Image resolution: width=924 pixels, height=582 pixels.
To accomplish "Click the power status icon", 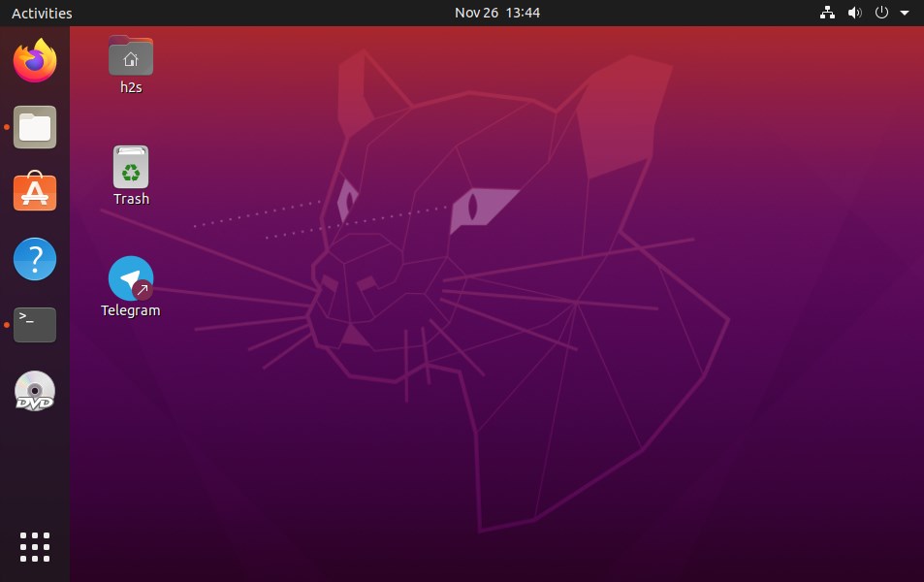I will click(881, 13).
